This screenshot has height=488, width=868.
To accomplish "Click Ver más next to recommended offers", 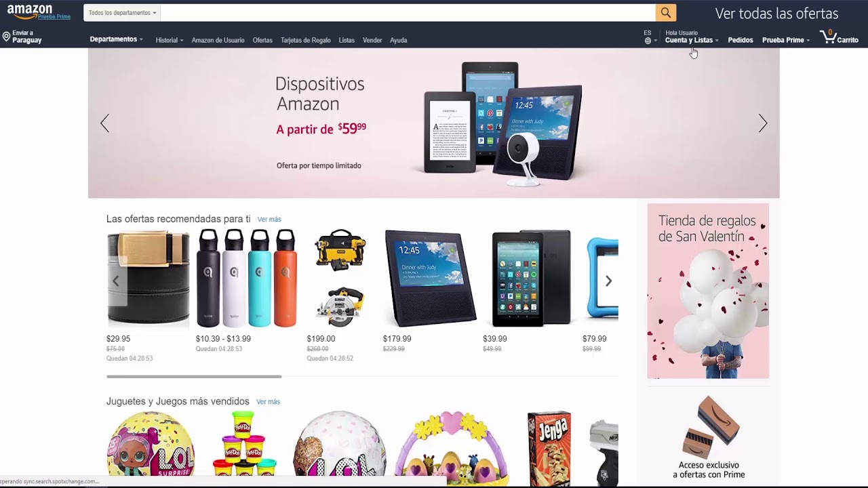I will tap(269, 220).
